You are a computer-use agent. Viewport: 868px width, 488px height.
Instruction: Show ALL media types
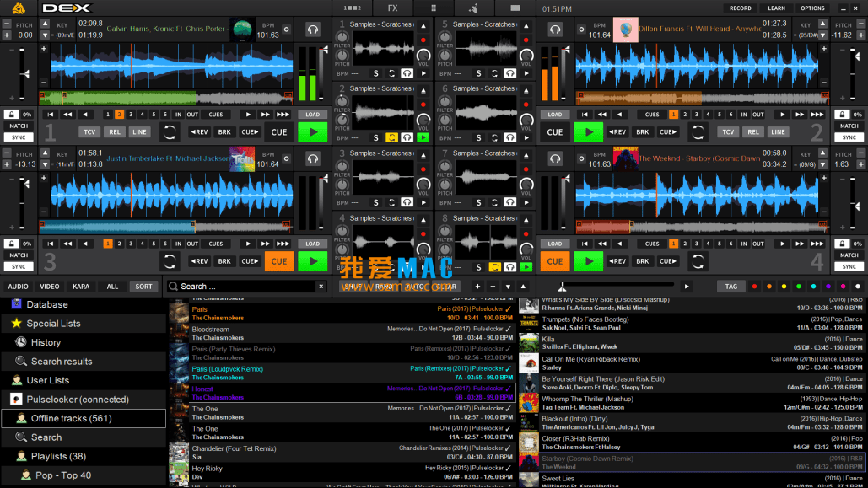point(112,287)
